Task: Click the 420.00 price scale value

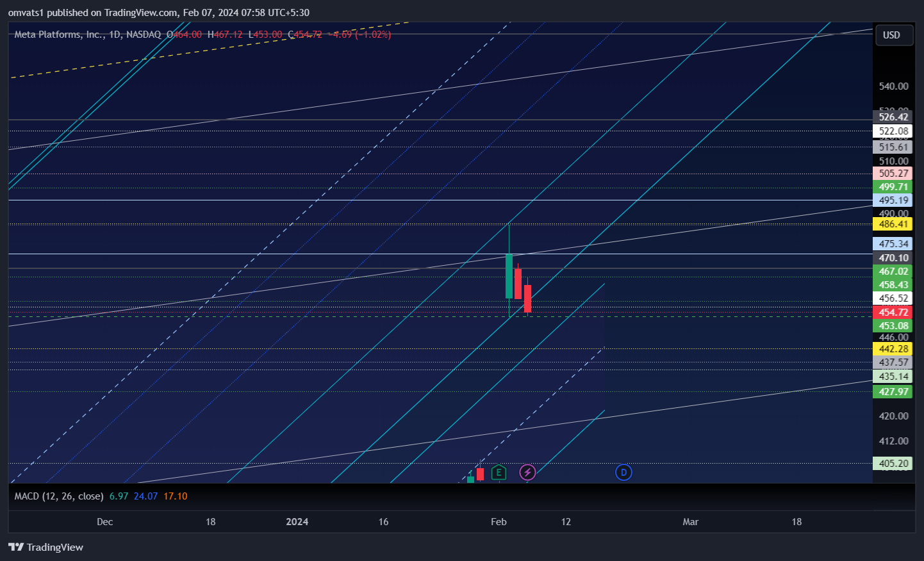Action: pyautogui.click(x=893, y=416)
